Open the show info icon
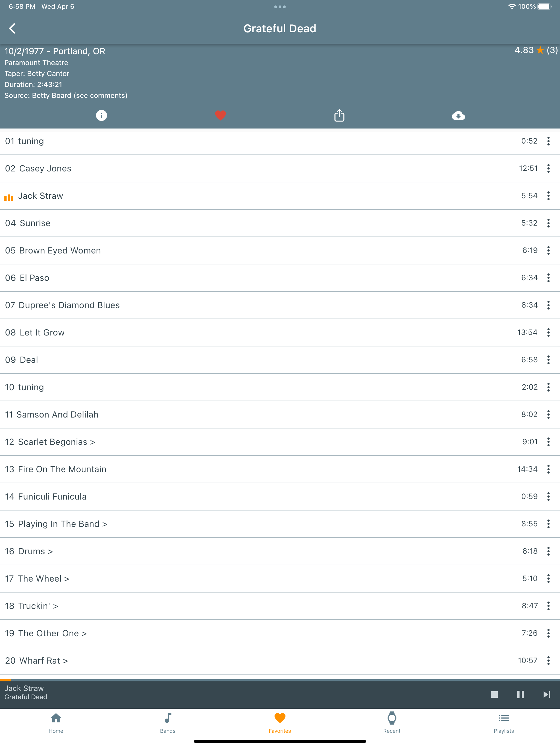 click(101, 115)
